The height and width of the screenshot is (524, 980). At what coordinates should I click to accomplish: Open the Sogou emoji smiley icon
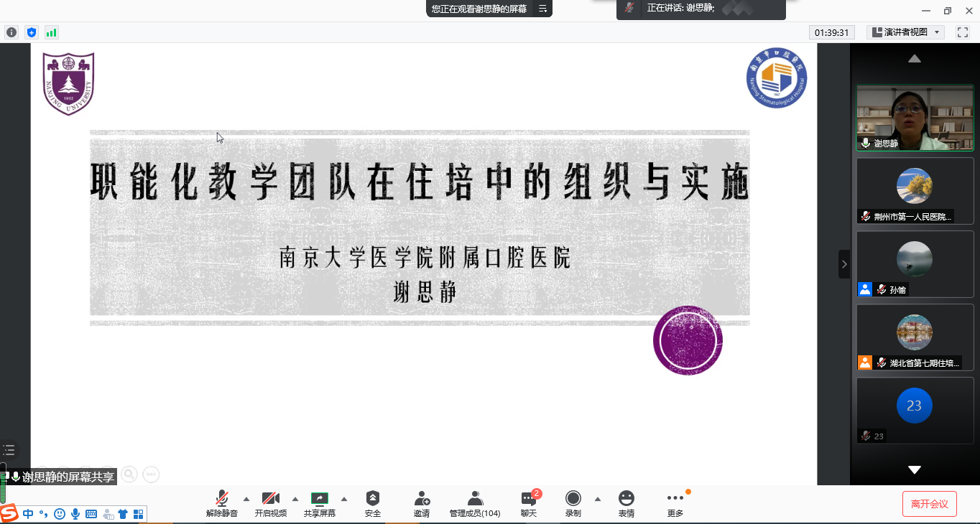coord(60,514)
